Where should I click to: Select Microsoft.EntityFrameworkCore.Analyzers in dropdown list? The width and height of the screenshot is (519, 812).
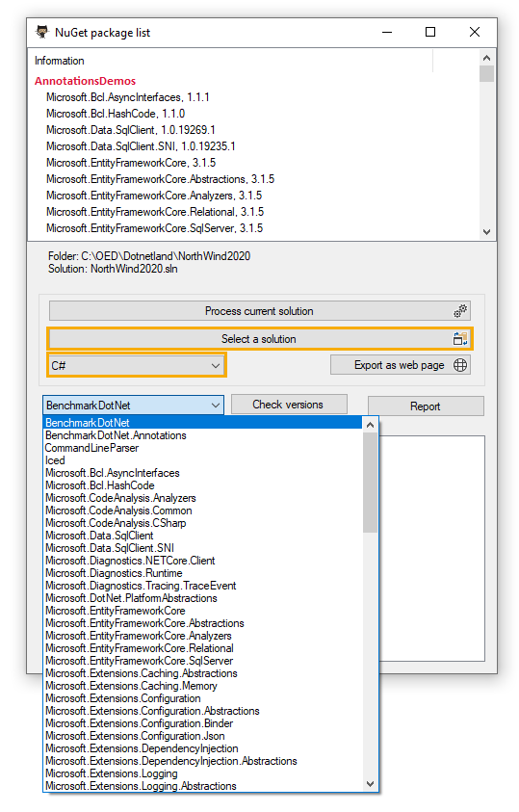click(x=203, y=636)
